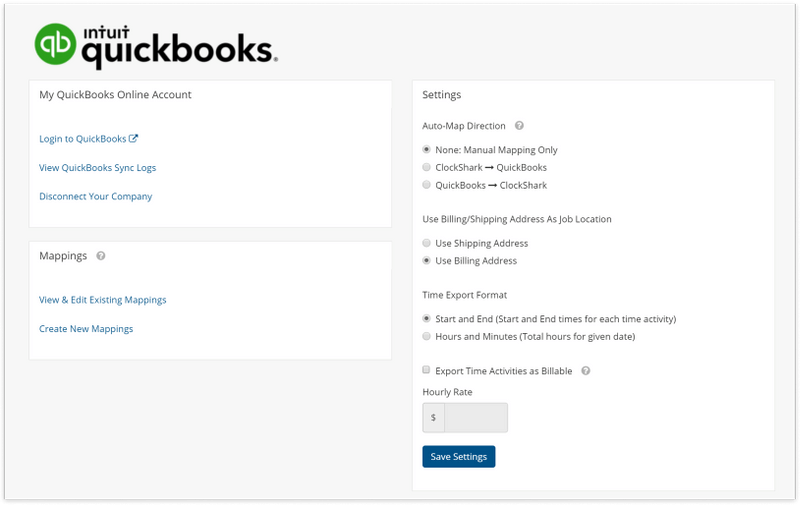This screenshot has width=800, height=505.
Task: Click the Time Export Format label
Action: [x=464, y=295]
